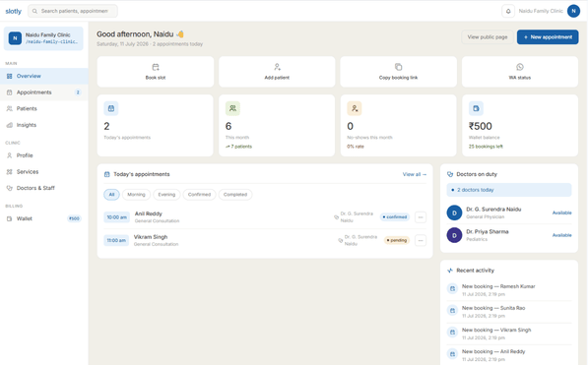The width and height of the screenshot is (588, 365).
Task: Click the Wallet balance stat icon
Action: click(x=476, y=108)
